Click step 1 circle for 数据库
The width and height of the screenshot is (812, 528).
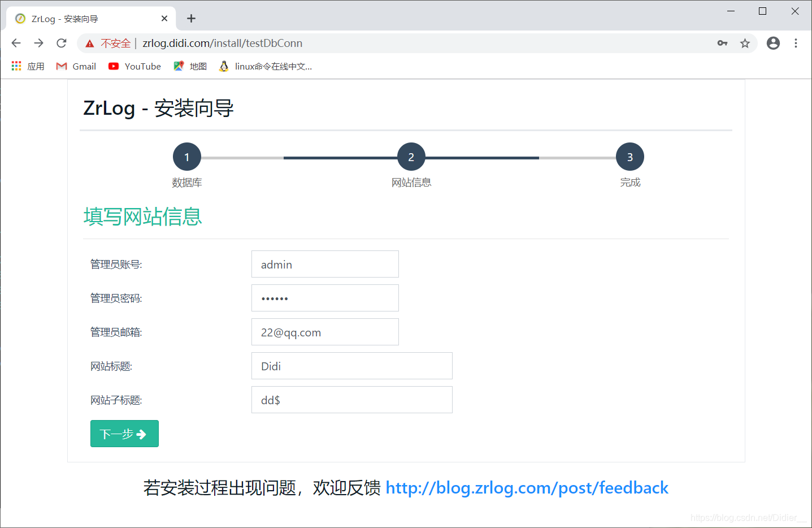(187, 157)
